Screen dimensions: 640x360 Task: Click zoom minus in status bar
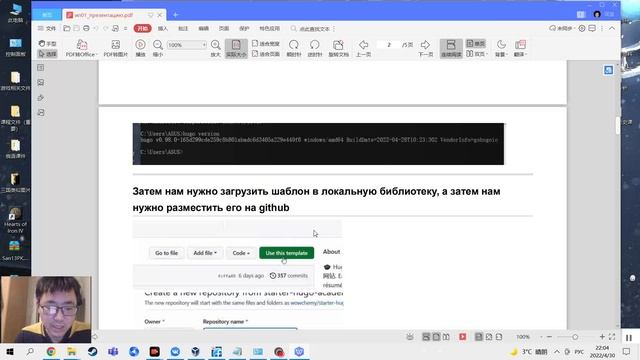(x=549, y=337)
